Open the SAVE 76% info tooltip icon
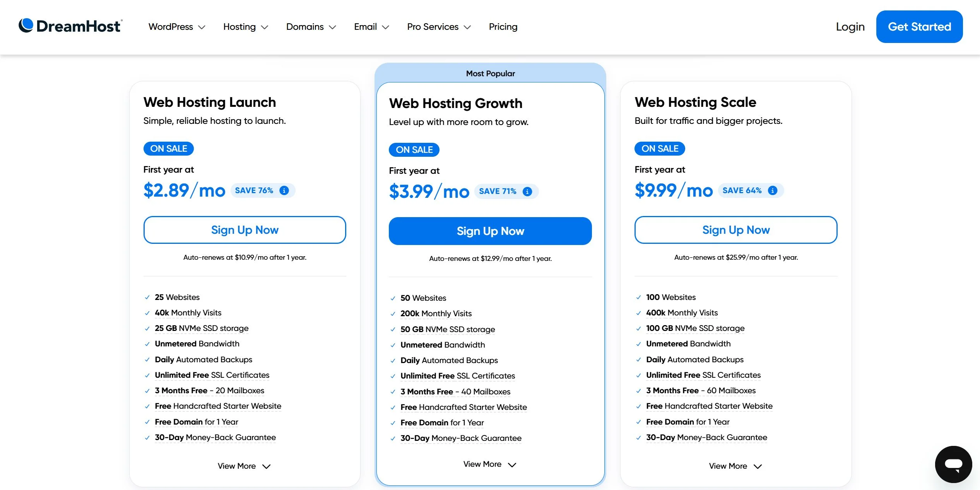980x490 pixels. [284, 190]
